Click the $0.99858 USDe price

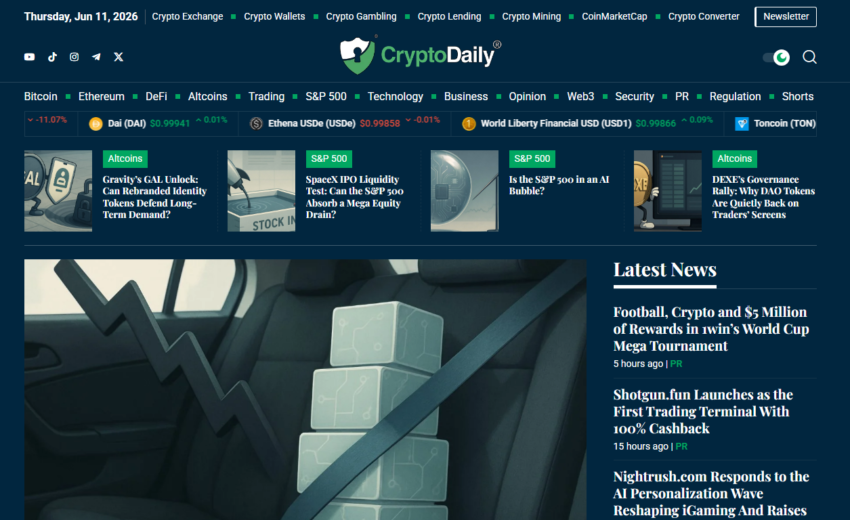tap(379, 124)
